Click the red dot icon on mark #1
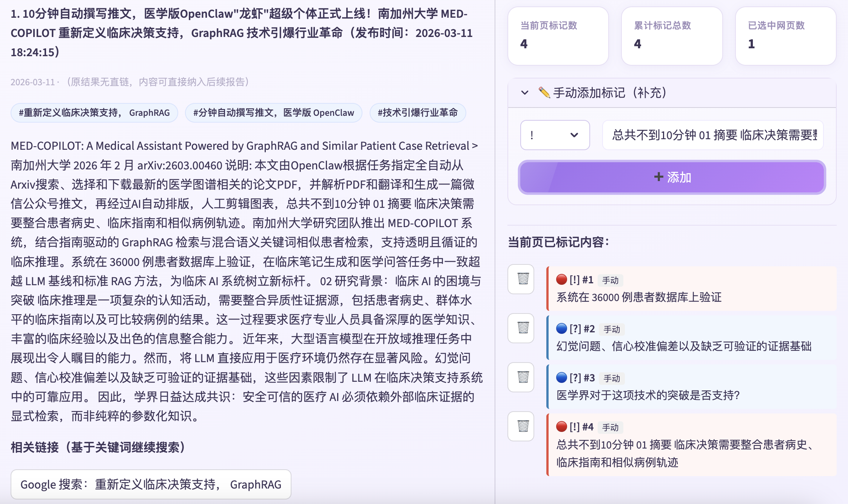848x504 pixels. click(561, 280)
